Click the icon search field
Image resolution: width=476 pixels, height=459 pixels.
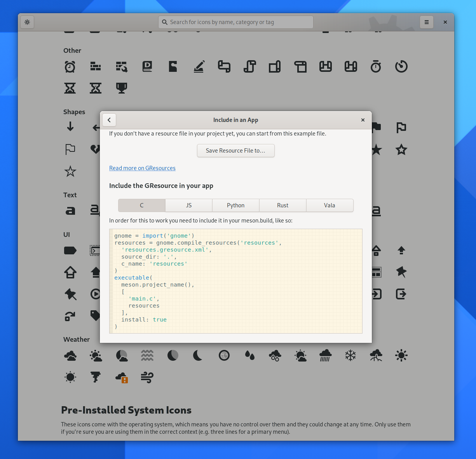(x=235, y=22)
